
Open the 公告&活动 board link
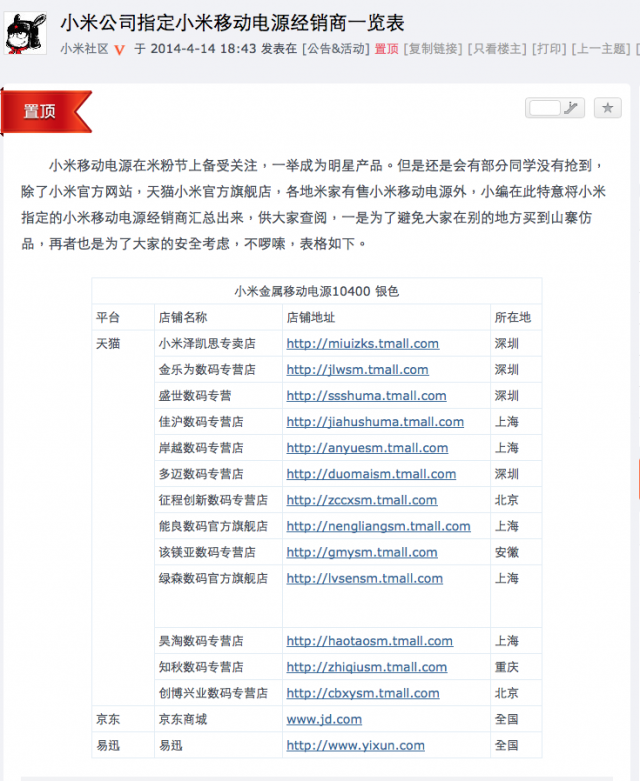[x=336, y=49]
